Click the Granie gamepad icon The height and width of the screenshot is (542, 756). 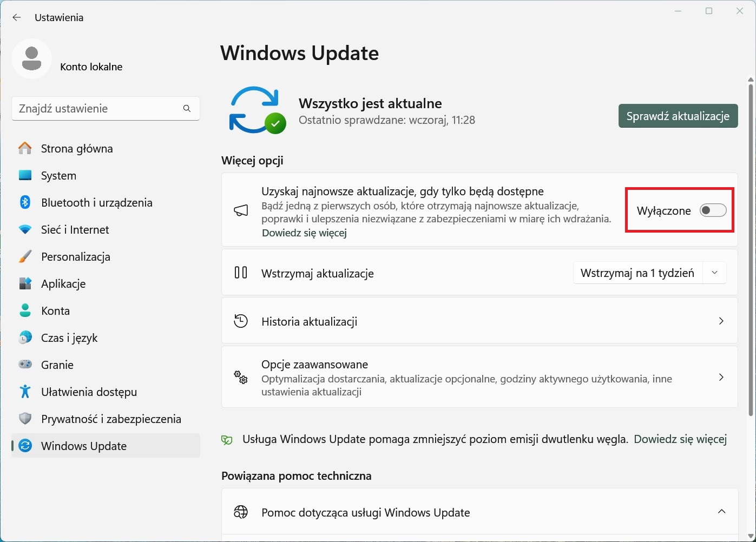(x=25, y=365)
